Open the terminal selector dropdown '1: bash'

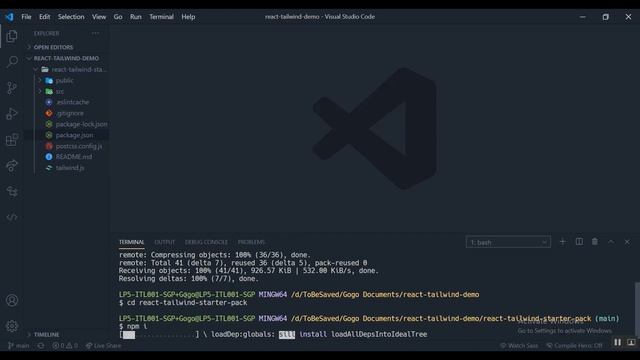[508, 242]
